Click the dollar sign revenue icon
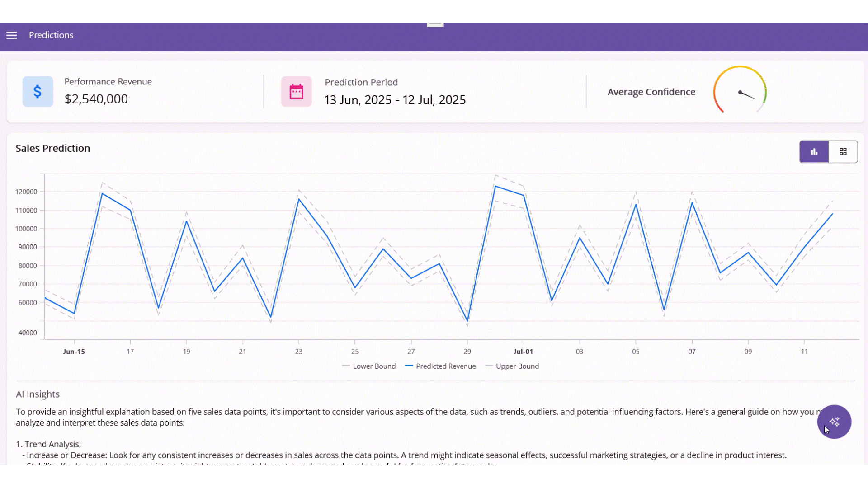 38,92
